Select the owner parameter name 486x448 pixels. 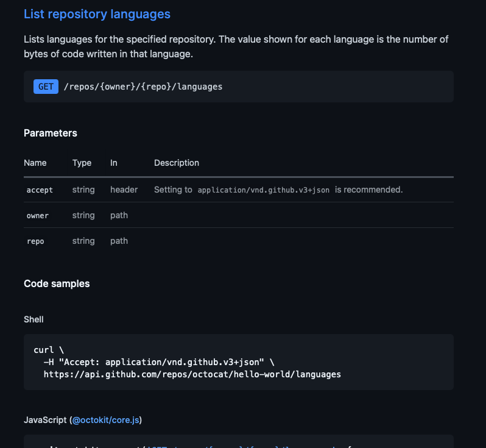click(x=38, y=216)
